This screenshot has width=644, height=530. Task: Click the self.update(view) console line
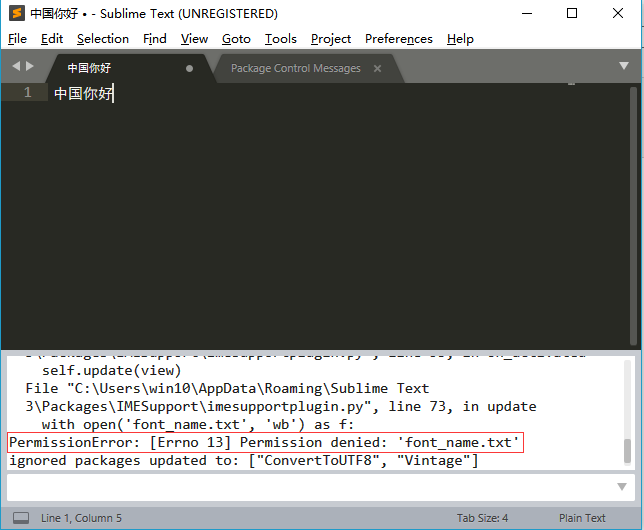(x=111, y=371)
